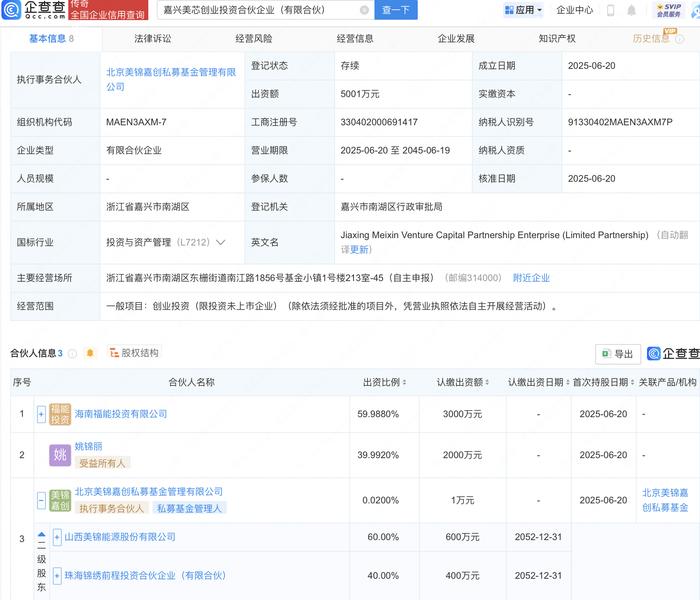Open partner 姚锦丽 profile link
This screenshot has width=700, height=600.
coord(88,446)
